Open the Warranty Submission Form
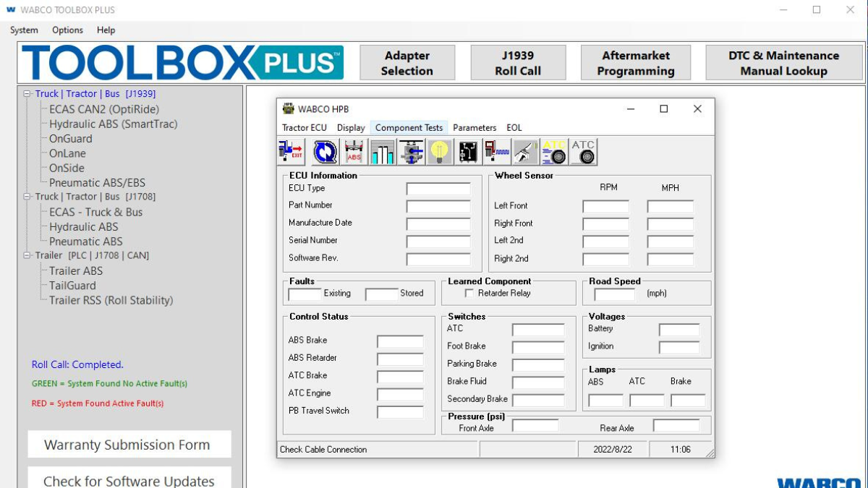This screenshot has height=488, width=868. click(x=129, y=445)
